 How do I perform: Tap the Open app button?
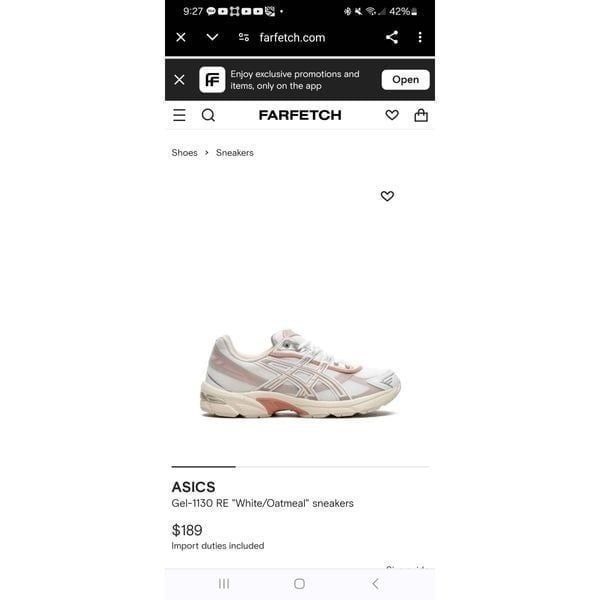click(405, 80)
